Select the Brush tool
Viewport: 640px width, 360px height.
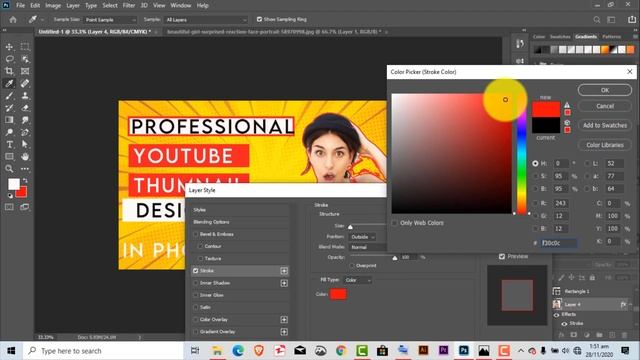(9, 96)
